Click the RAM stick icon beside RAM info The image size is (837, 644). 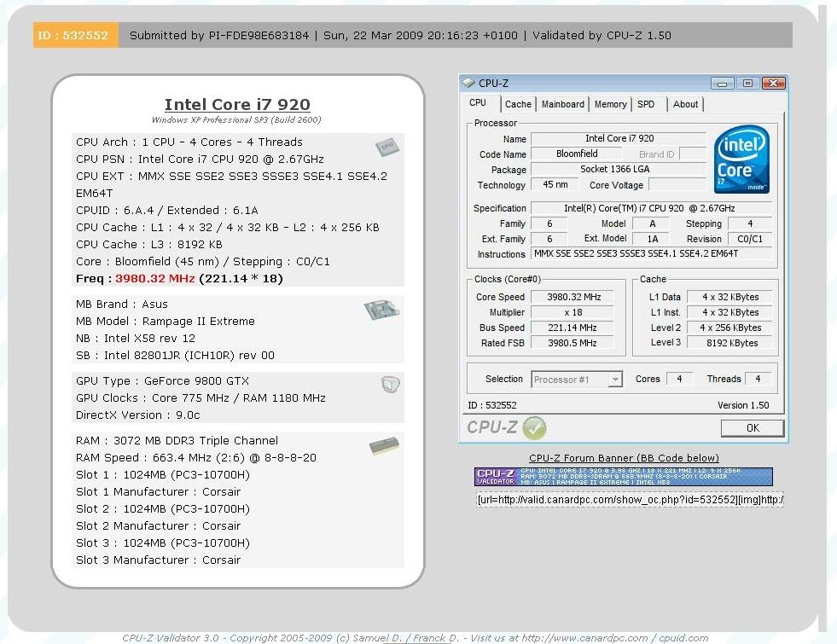pos(384,446)
